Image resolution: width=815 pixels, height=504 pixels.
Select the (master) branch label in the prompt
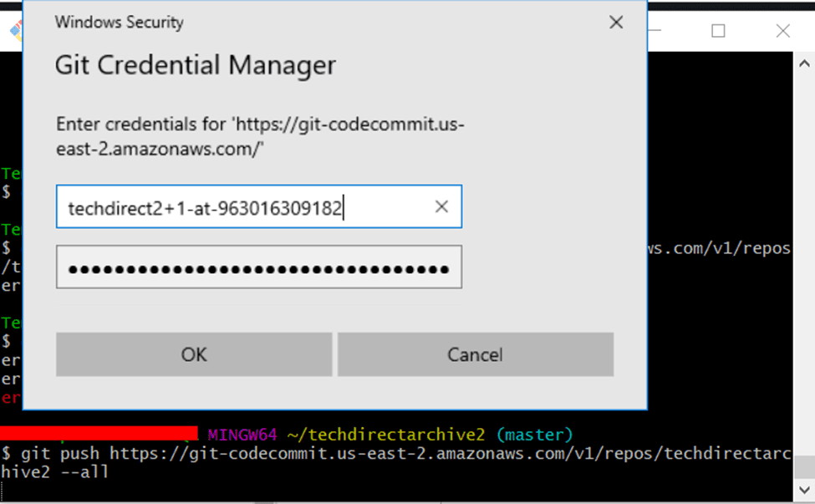point(535,434)
